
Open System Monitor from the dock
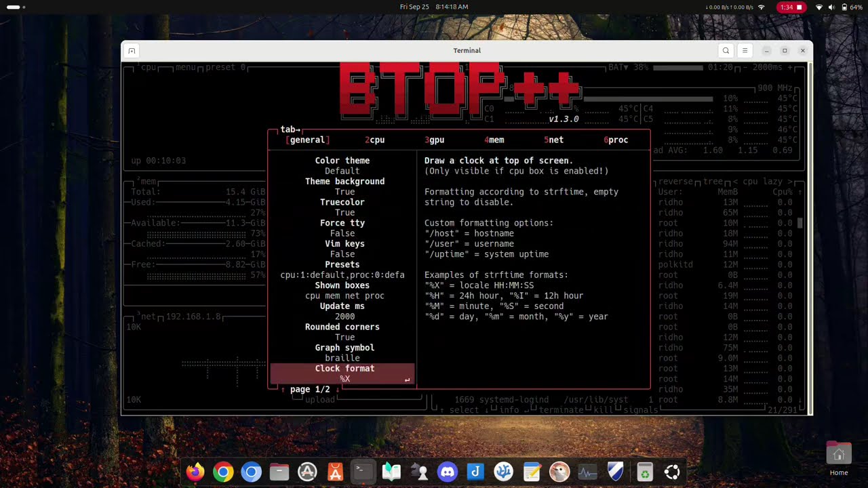tap(587, 472)
